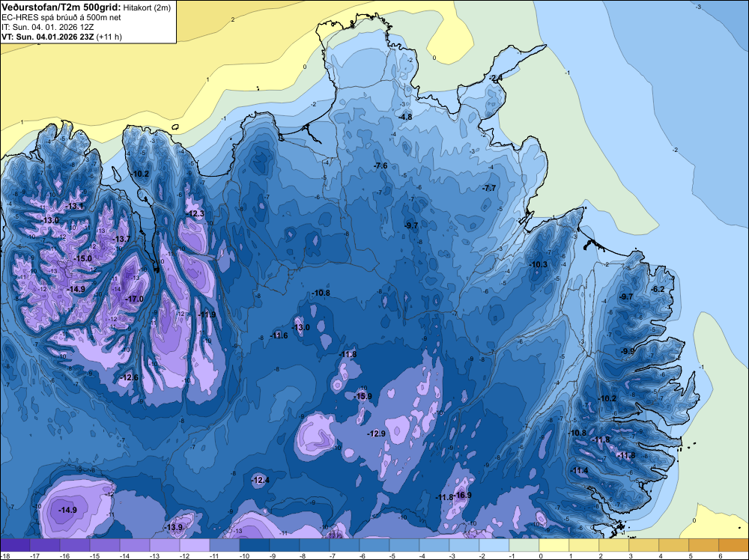This screenshot has width=749, height=560.
Task: Click the -13.1 temperature label
Action: [75, 206]
